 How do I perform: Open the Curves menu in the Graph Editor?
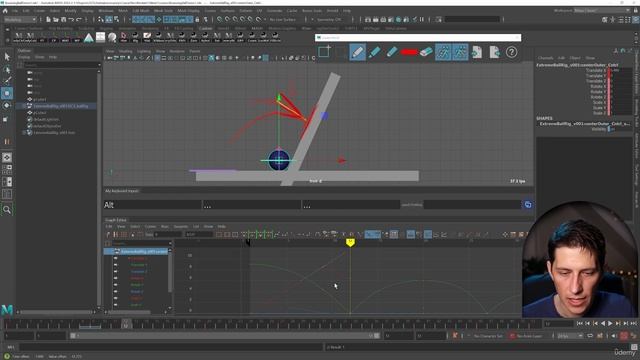[x=150, y=227]
